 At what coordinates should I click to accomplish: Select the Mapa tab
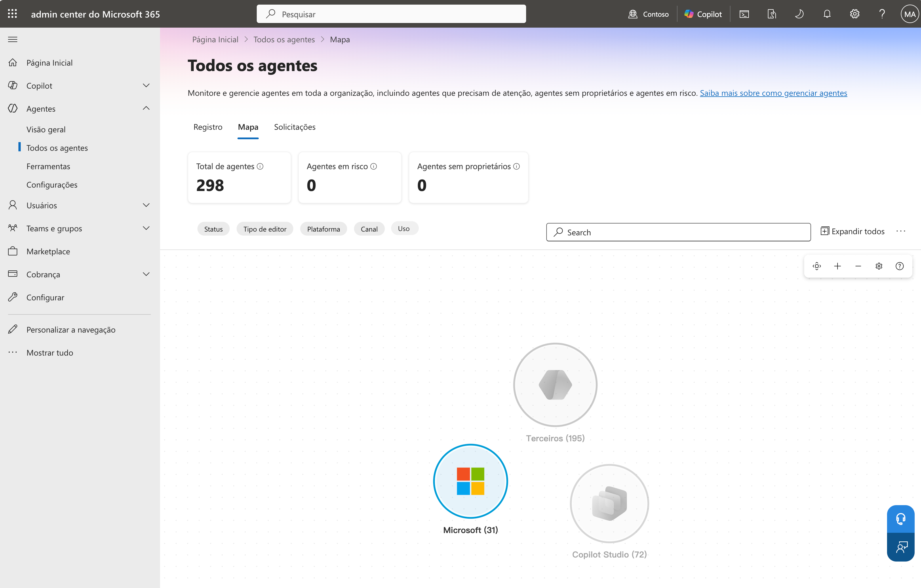click(x=248, y=127)
